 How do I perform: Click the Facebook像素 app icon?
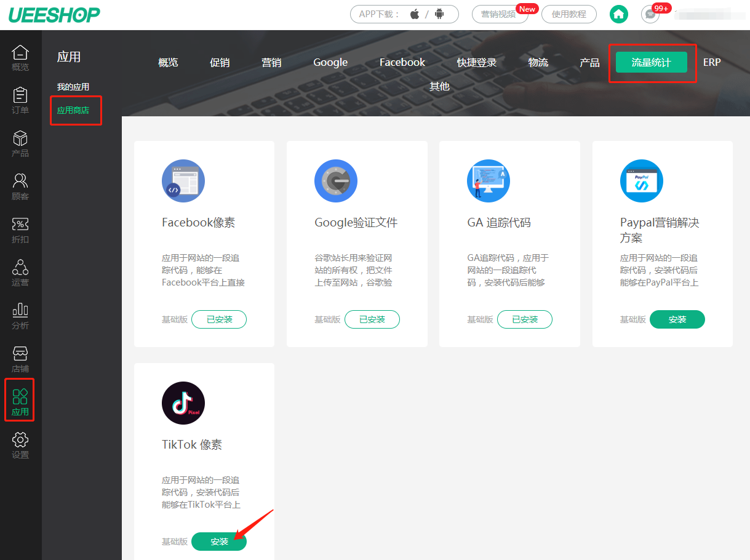(x=183, y=181)
